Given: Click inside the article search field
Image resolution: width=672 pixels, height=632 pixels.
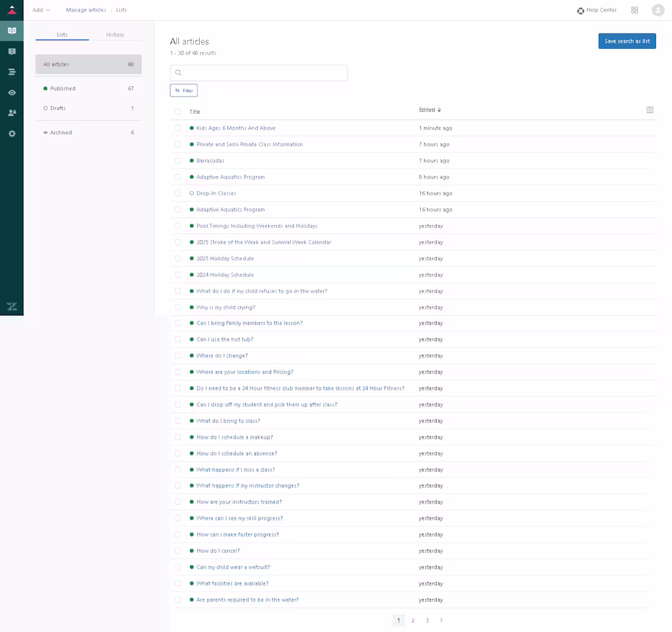Looking at the screenshot, I should [x=258, y=73].
